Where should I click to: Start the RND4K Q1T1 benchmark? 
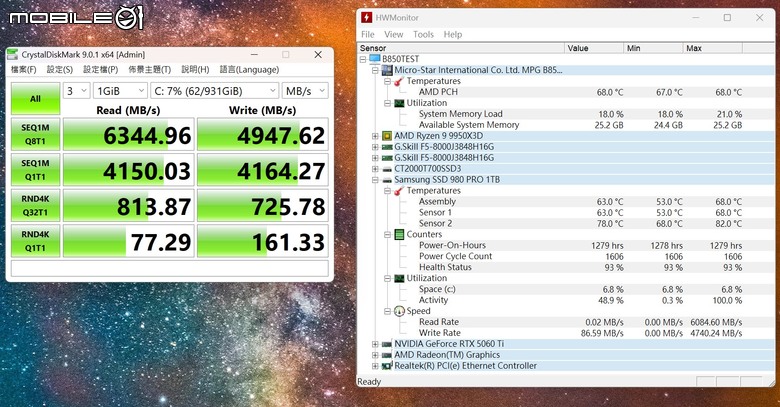pos(35,241)
